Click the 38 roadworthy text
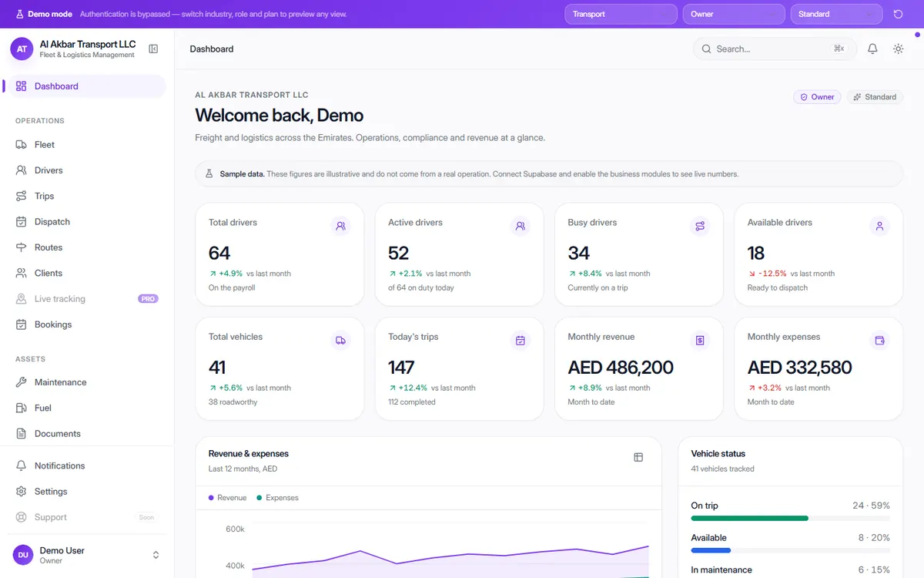 [x=233, y=402]
